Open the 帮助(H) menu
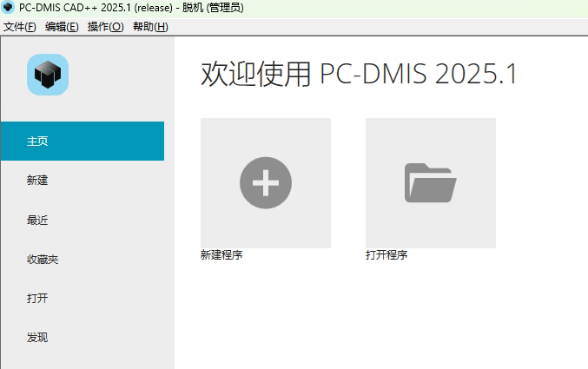The width and height of the screenshot is (588, 369). click(150, 27)
